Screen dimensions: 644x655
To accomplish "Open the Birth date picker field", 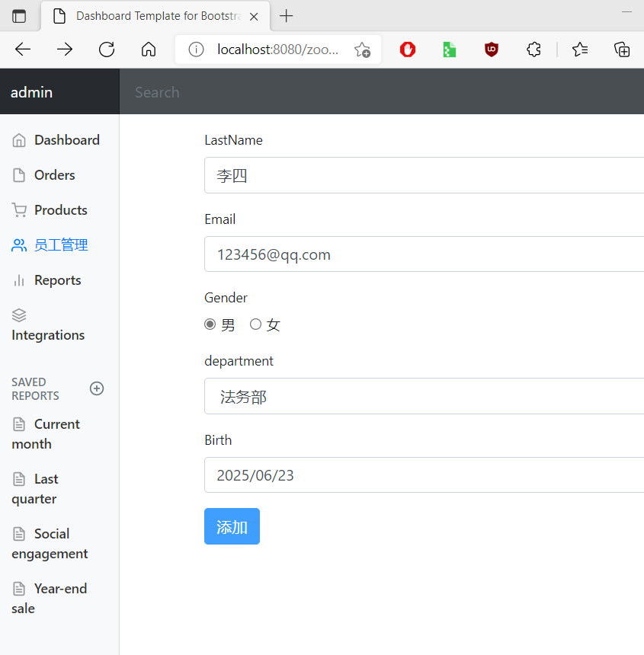I will [x=424, y=475].
